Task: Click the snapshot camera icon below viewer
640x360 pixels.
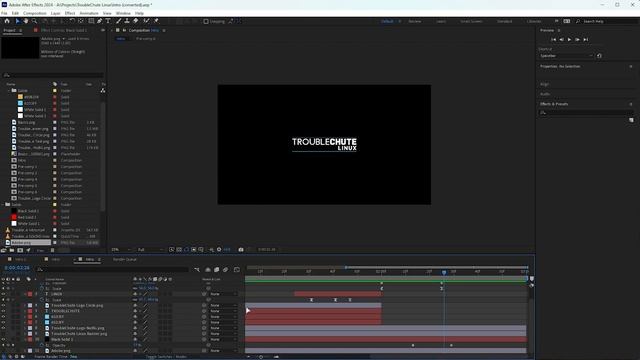Action: tap(241, 249)
